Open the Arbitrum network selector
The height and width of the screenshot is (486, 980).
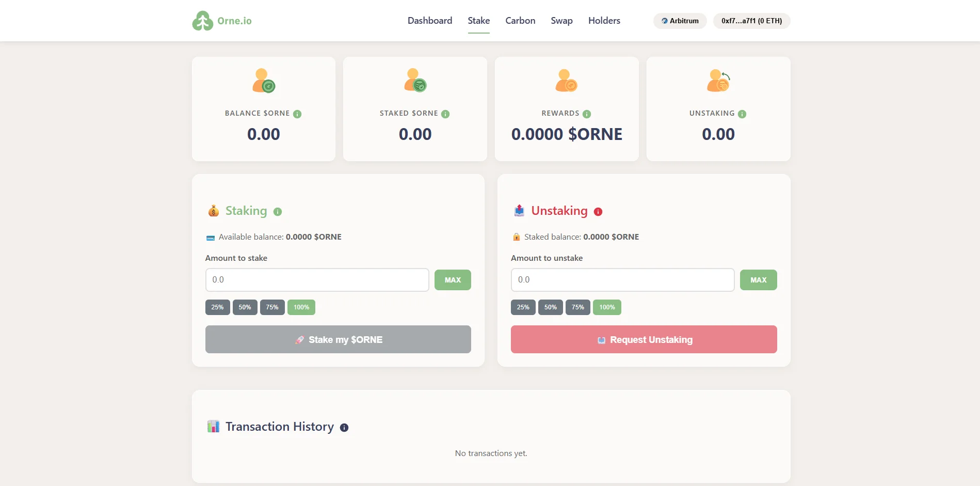pos(680,21)
